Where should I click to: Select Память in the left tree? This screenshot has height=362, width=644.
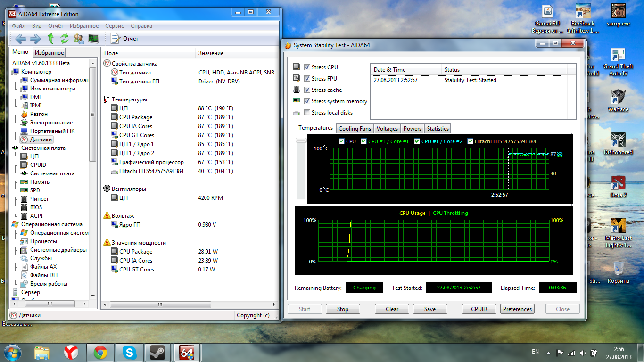40,182
